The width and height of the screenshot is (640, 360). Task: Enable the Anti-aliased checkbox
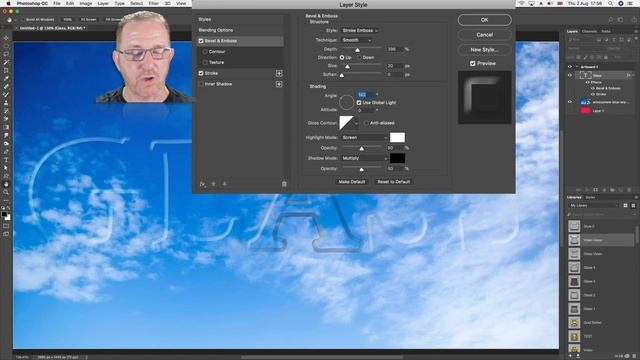[x=366, y=123]
